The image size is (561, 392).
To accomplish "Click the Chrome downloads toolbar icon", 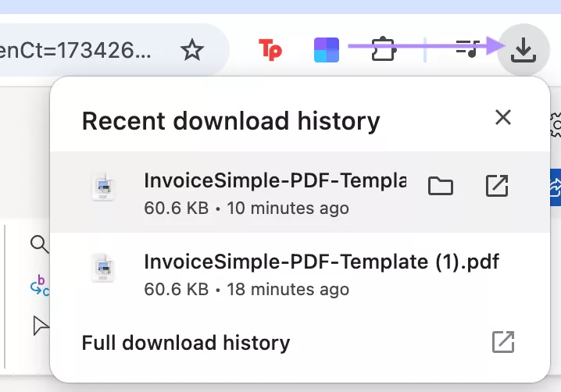I will pos(523,50).
